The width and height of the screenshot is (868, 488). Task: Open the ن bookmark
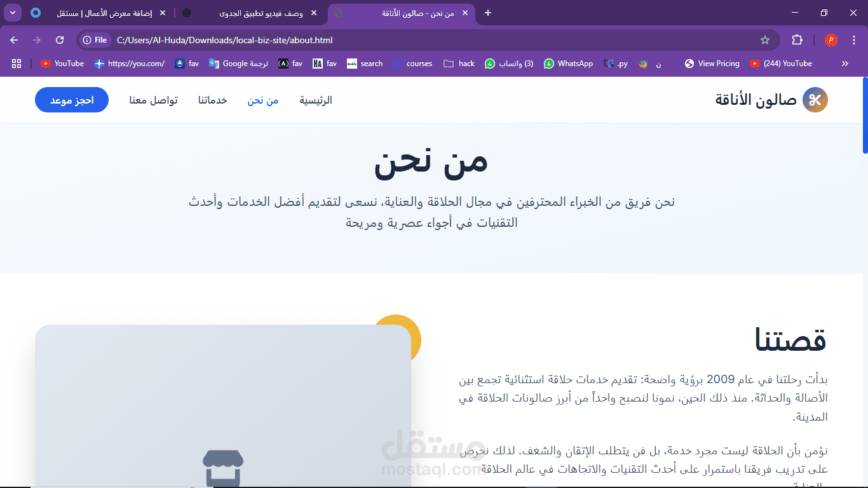coord(650,64)
